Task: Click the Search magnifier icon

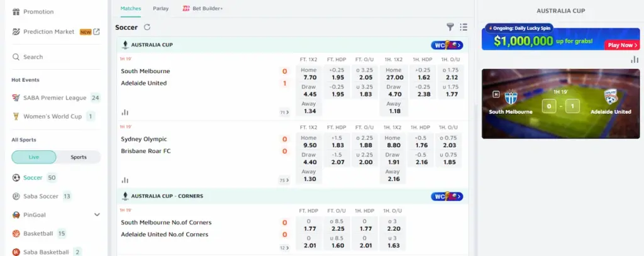Action: coord(16,57)
